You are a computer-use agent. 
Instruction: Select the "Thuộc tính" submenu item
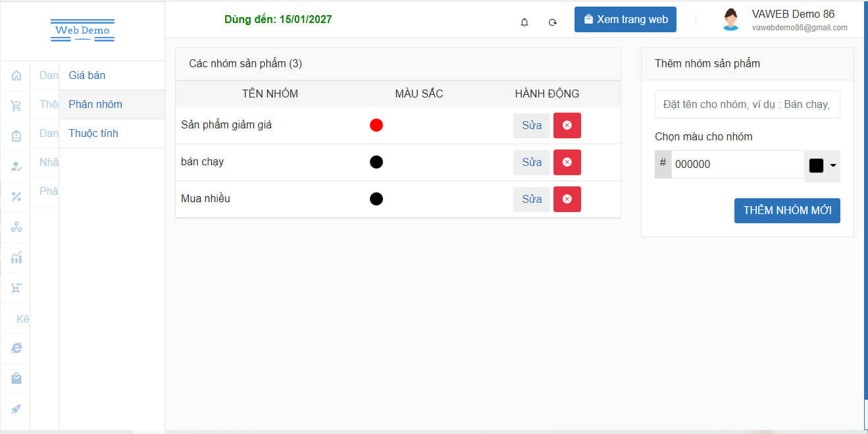93,133
